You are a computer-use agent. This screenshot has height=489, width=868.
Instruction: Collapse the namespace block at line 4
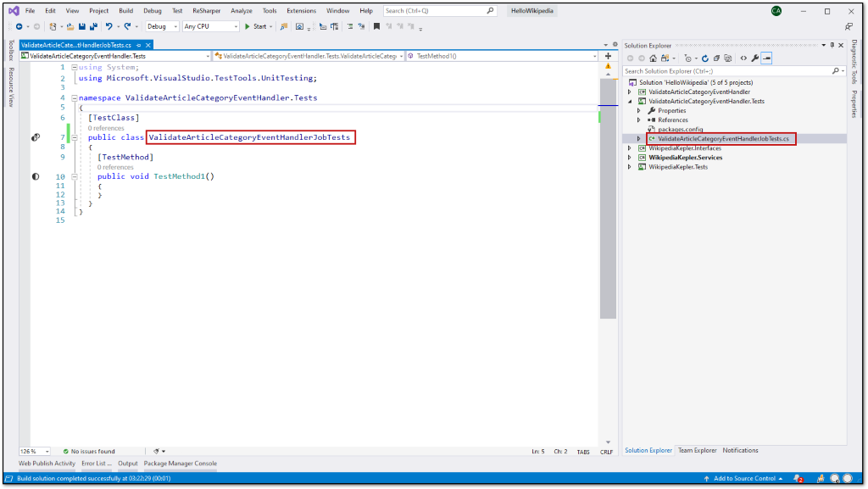point(75,98)
